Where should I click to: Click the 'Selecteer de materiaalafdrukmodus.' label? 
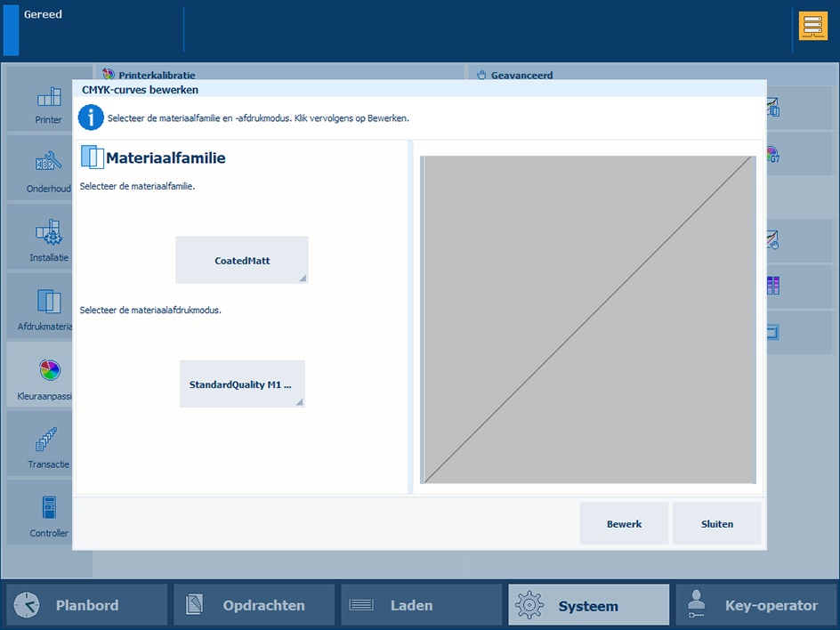point(150,311)
